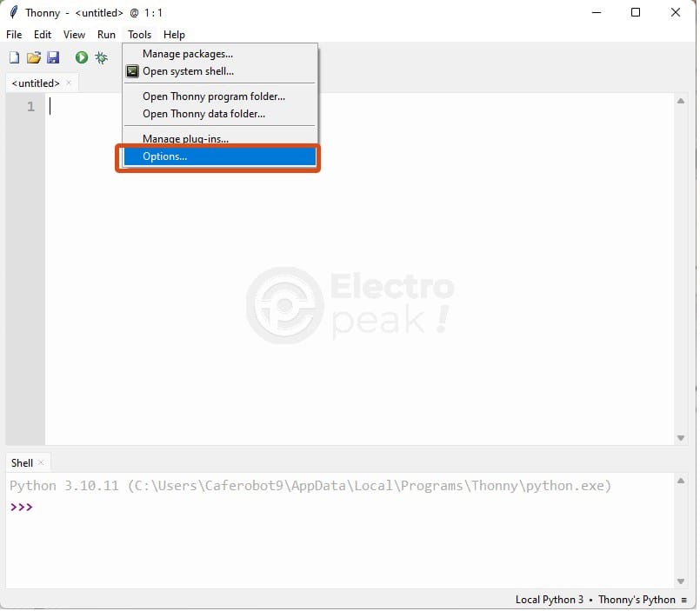Close the Shell panel tab
Screen dimensions: 700x611
(x=41, y=463)
